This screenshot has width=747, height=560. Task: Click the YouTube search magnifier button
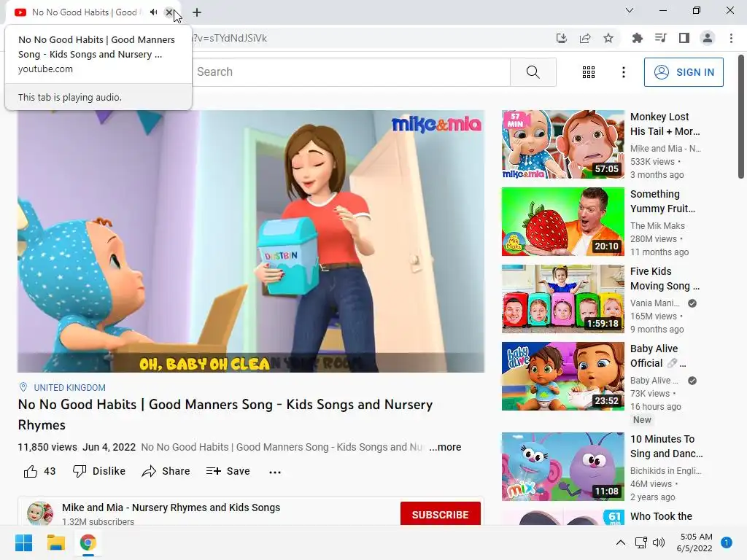click(533, 72)
